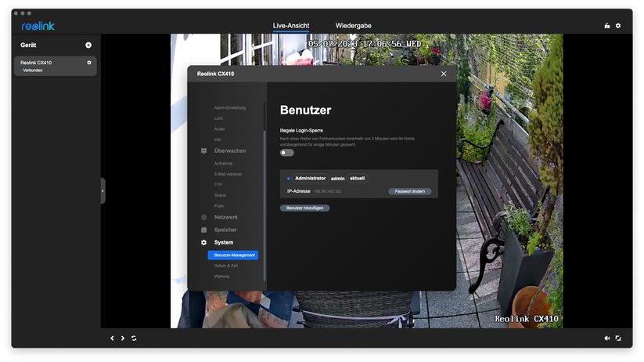The width and height of the screenshot is (644, 362).
Task: Switch to Wiedergabe tab
Action: coord(353,26)
